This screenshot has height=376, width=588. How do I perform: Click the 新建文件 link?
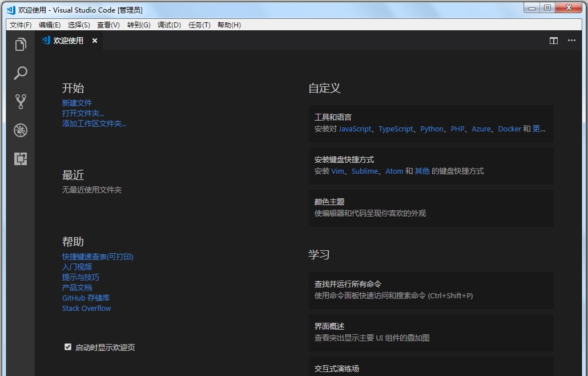pos(77,103)
